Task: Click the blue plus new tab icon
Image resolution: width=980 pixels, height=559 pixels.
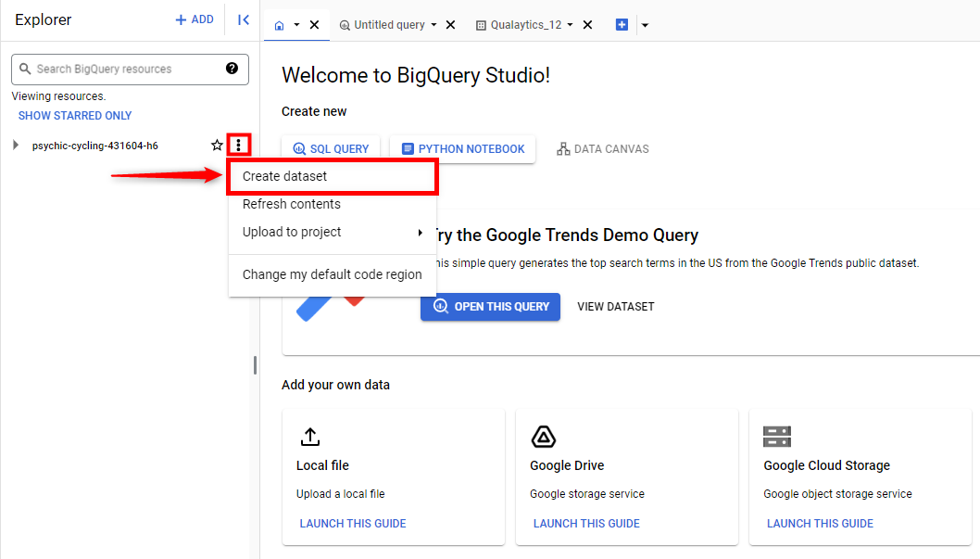Action: [x=622, y=25]
